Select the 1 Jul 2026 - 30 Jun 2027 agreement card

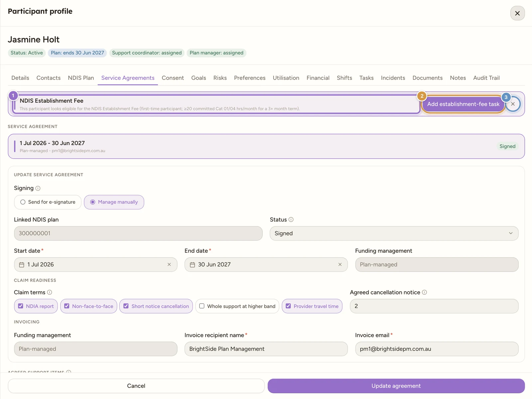click(266, 146)
